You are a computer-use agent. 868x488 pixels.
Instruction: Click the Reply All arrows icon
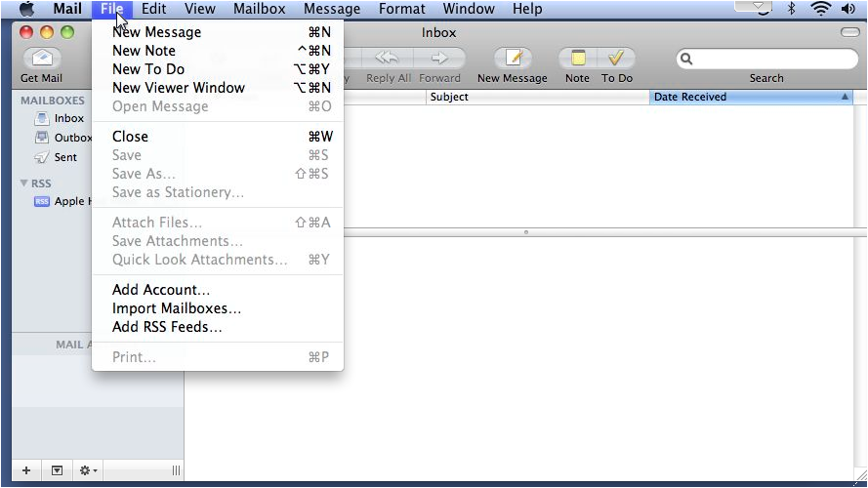point(387,59)
